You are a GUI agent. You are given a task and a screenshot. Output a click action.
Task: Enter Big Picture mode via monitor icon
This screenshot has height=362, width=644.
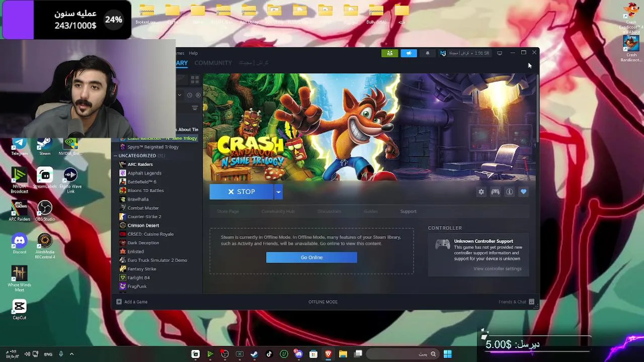(x=500, y=53)
